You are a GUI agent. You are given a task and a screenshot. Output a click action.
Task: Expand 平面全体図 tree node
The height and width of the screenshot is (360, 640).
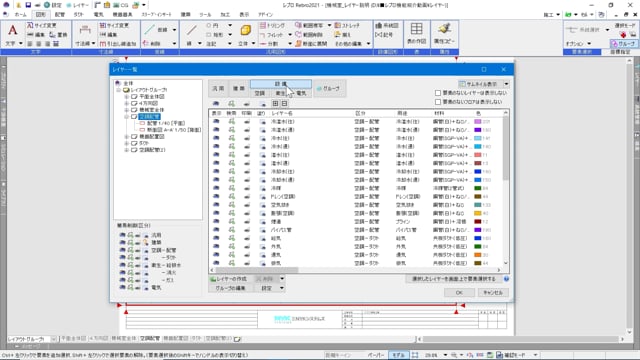click(x=127, y=97)
